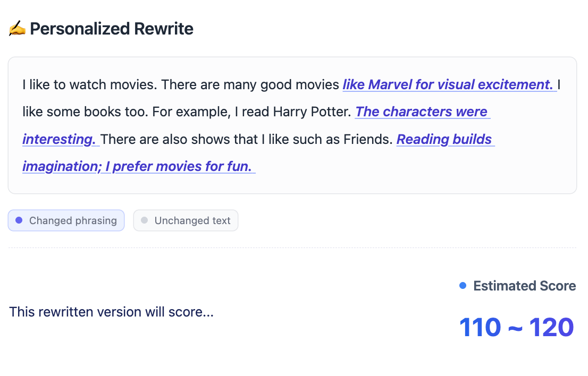The image size is (588, 376).
Task: Select the "Reading builds" highlighted phrase
Action: (444, 139)
